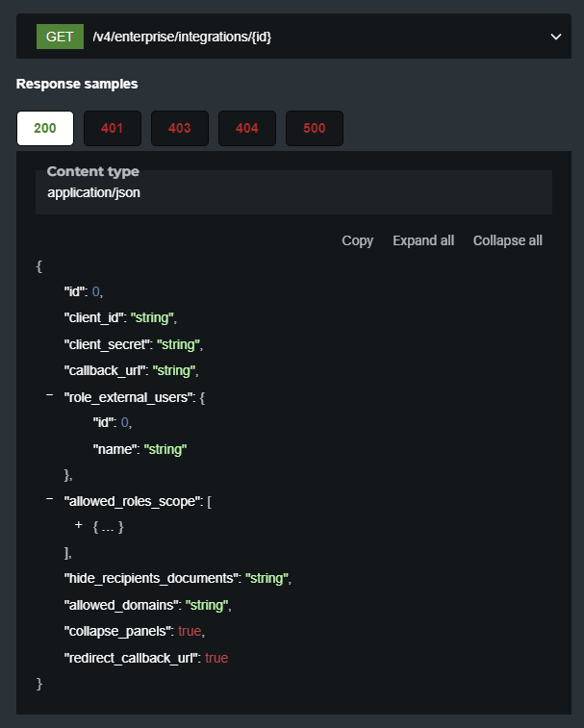The width and height of the screenshot is (584, 728).
Task: Click the collapse_panels true value
Action: (190, 631)
